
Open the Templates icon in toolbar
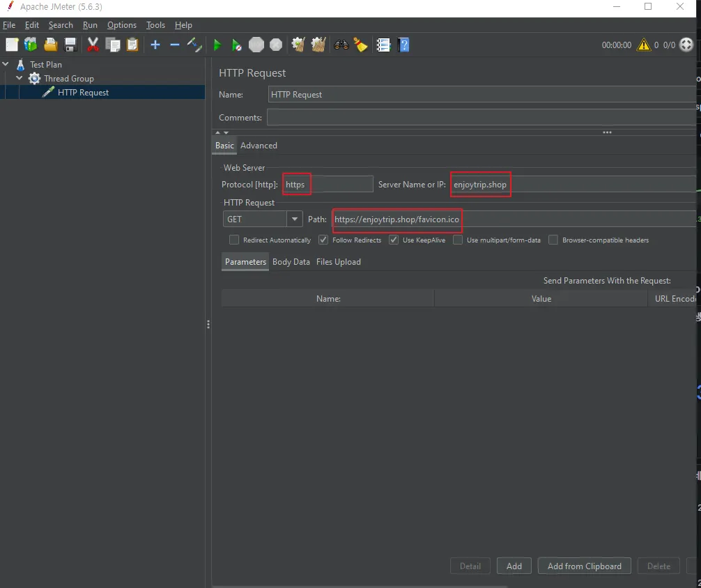[31, 45]
